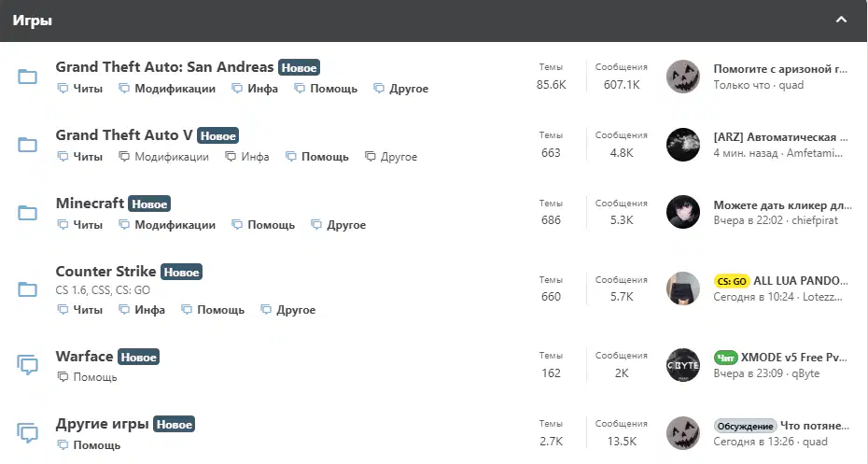Click the Новое badge next to GTA San Andreas
868x464 pixels.
299,67
